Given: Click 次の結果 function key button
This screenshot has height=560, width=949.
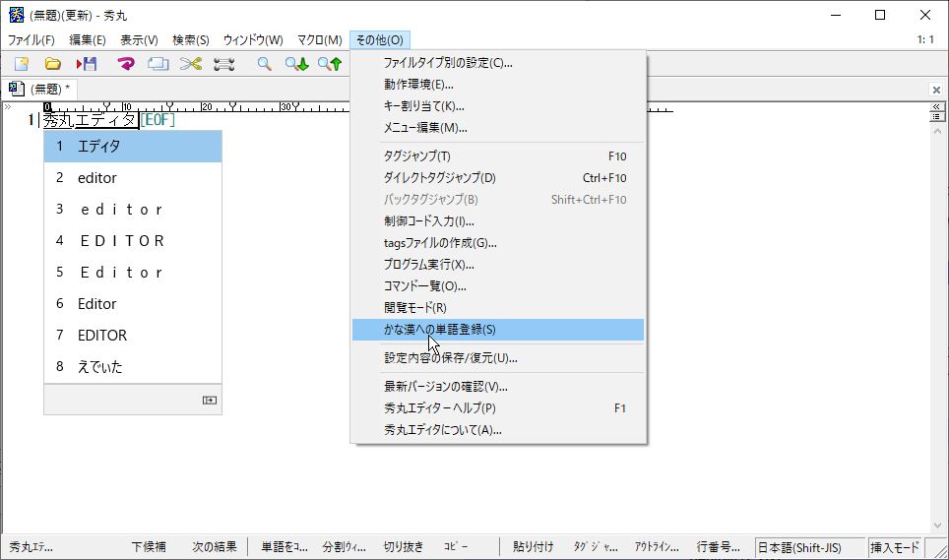Looking at the screenshot, I should pyautogui.click(x=215, y=546).
